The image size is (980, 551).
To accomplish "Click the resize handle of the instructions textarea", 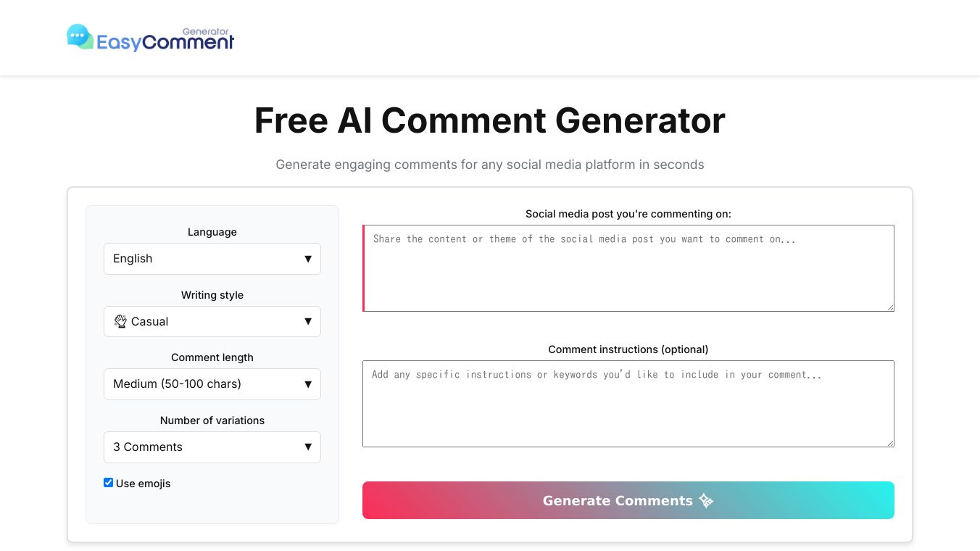I will click(889, 442).
